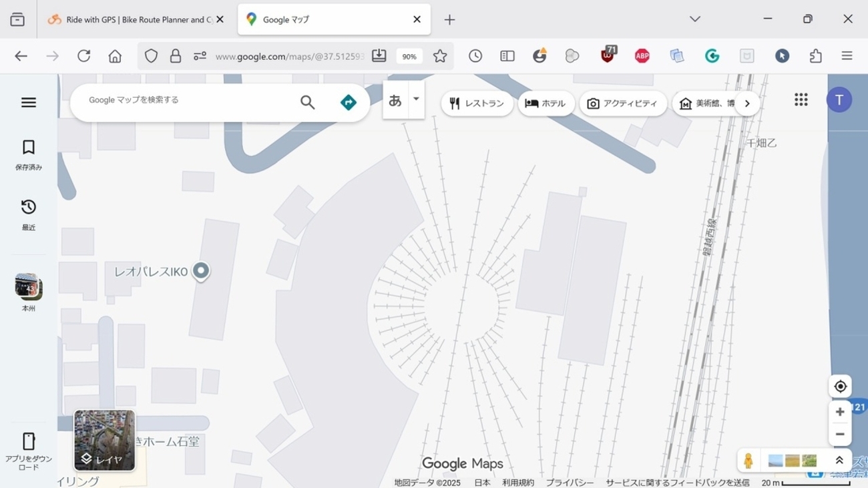The width and height of the screenshot is (868, 488).
Task: Open the Recent history icon in sidebar
Action: (x=28, y=207)
